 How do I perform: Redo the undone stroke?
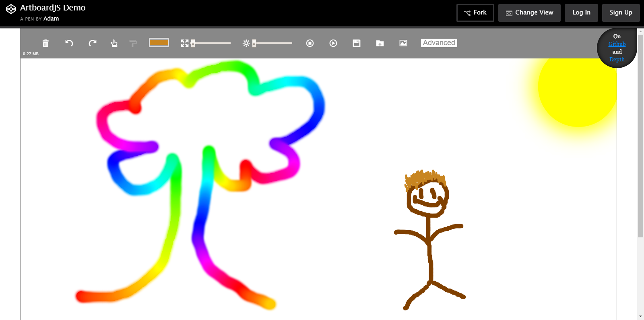(93, 43)
